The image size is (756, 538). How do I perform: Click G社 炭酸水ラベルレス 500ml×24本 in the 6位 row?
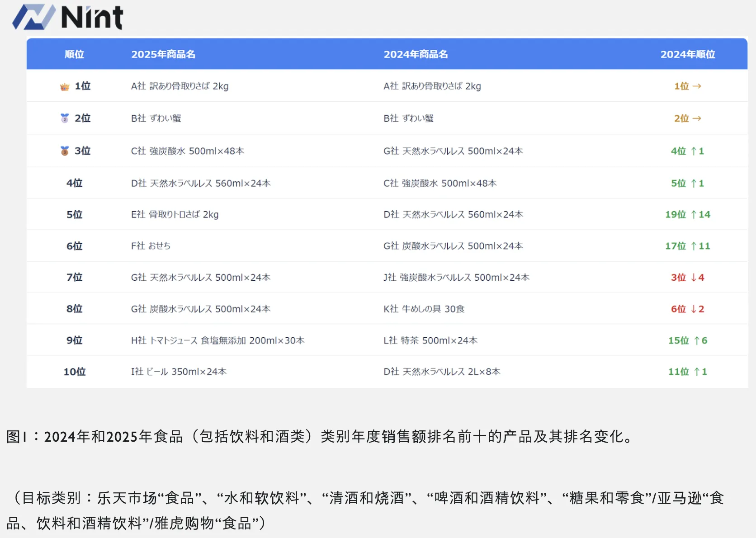click(453, 246)
